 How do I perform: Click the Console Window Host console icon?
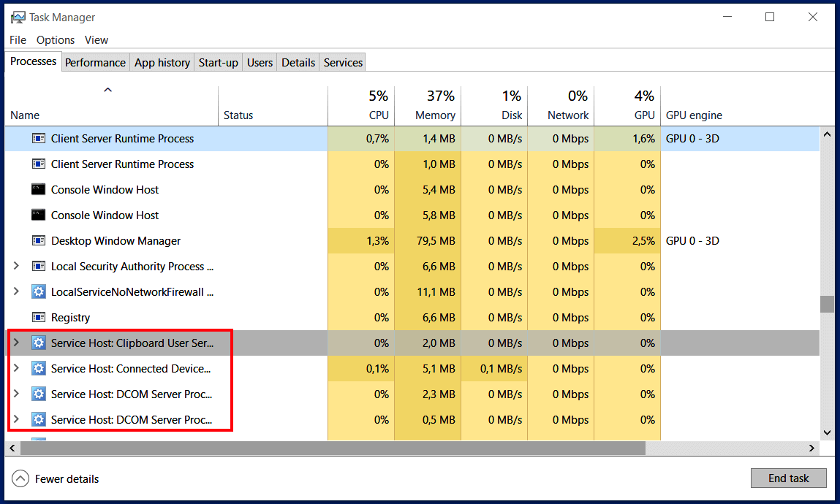tap(38, 190)
